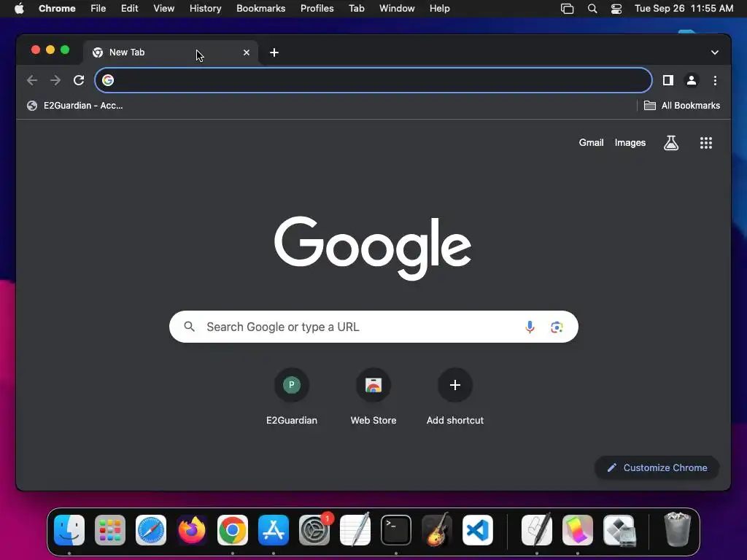The image size is (747, 560).
Task: Open Spotlight search in menu bar
Action: coord(592,9)
